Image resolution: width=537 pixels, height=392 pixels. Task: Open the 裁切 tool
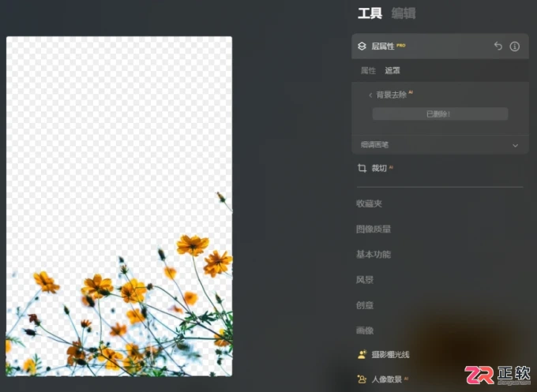click(x=379, y=168)
